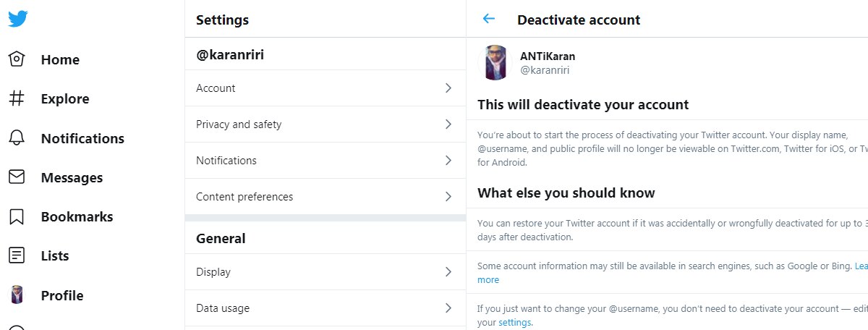Click the Lists icon in the sidebar
Screen dimensions: 868x330
pyautogui.click(x=17, y=255)
